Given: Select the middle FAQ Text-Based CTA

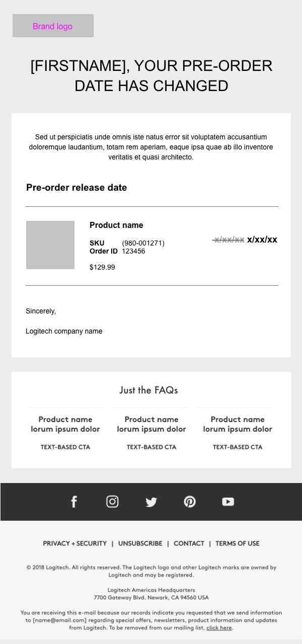Looking at the screenshot, I should (x=152, y=447).
